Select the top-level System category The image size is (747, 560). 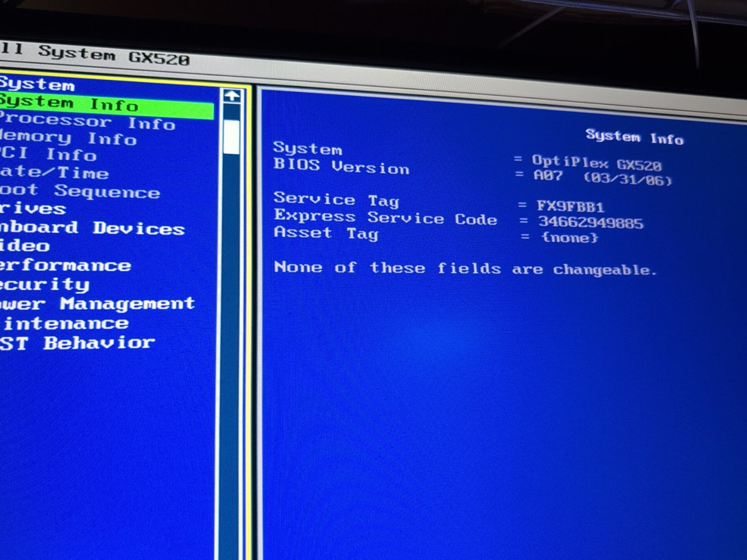coord(37,84)
